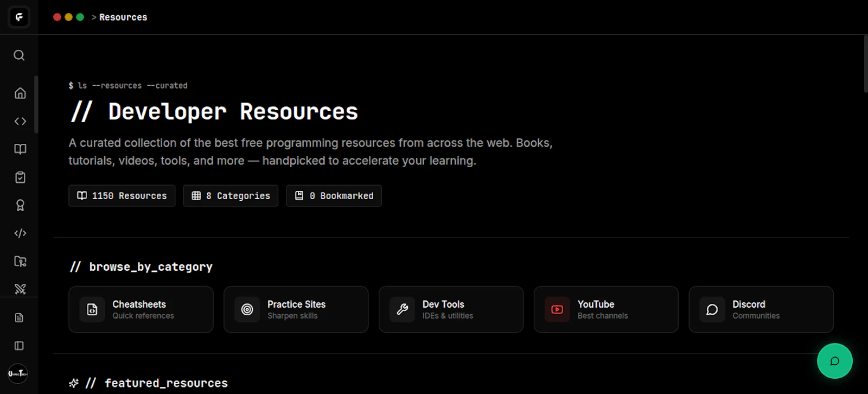The height and width of the screenshot is (394, 868).
Task: Click the 8 Categories badge
Action: [x=231, y=196]
